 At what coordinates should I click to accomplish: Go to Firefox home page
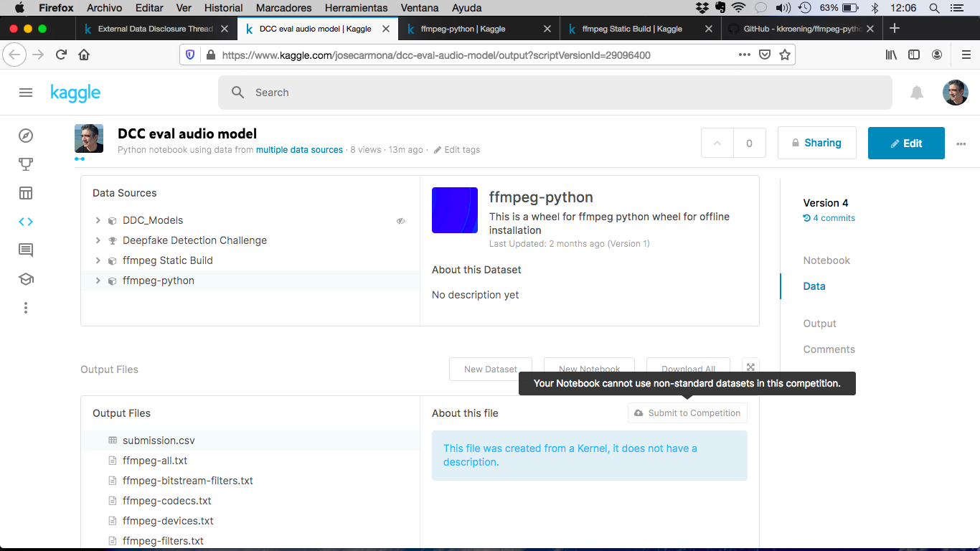[x=84, y=55]
